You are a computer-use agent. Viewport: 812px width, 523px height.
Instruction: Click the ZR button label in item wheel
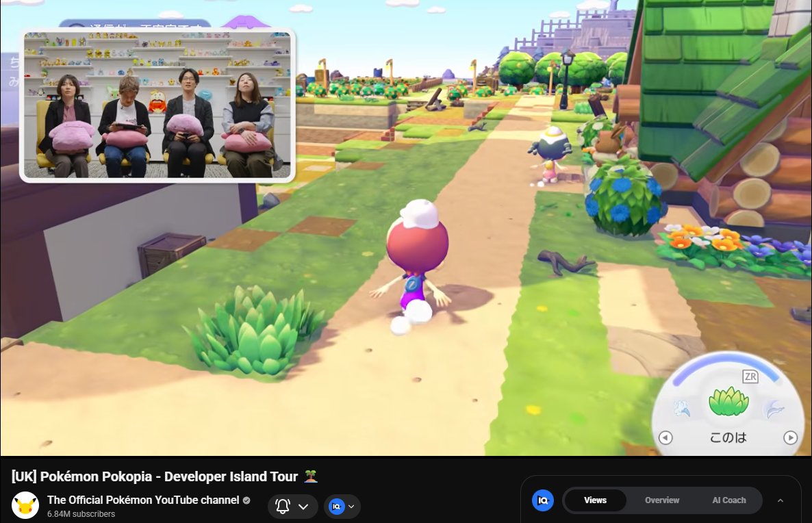coord(750,377)
